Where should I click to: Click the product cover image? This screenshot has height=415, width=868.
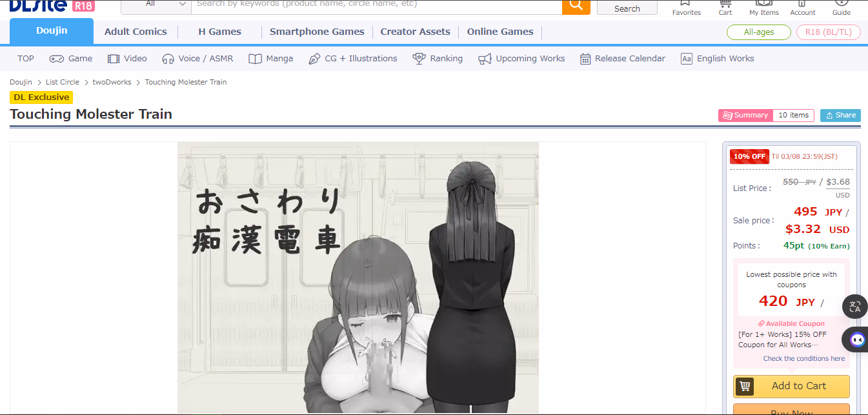coord(358,278)
